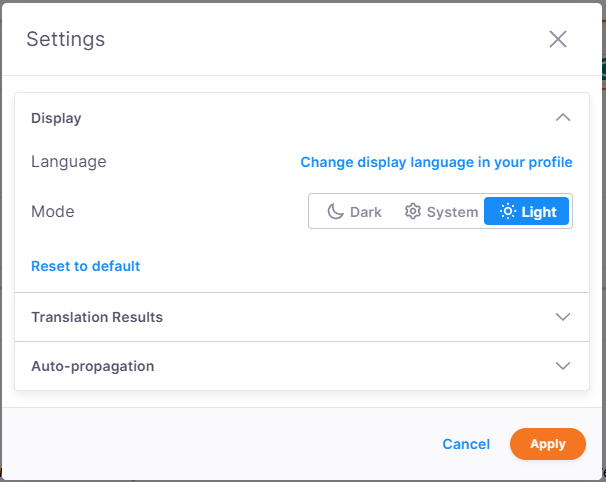Expand Translation Results using its chevron

[563, 317]
